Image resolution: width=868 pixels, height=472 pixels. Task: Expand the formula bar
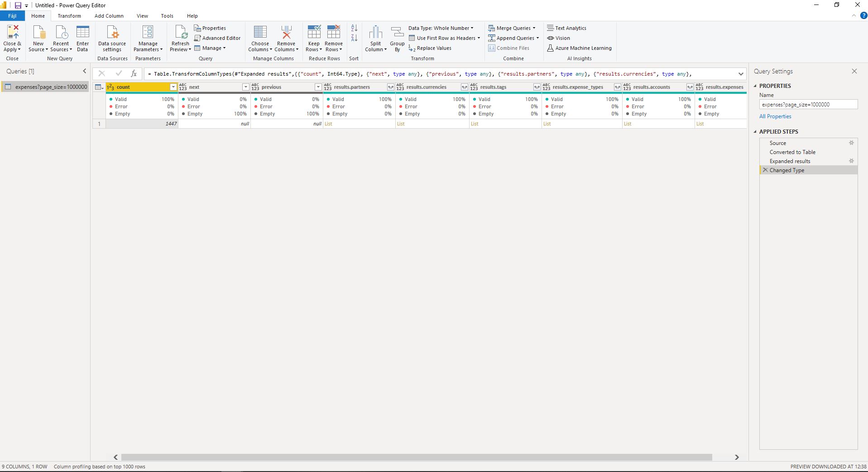pyautogui.click(x=741, y=74)
